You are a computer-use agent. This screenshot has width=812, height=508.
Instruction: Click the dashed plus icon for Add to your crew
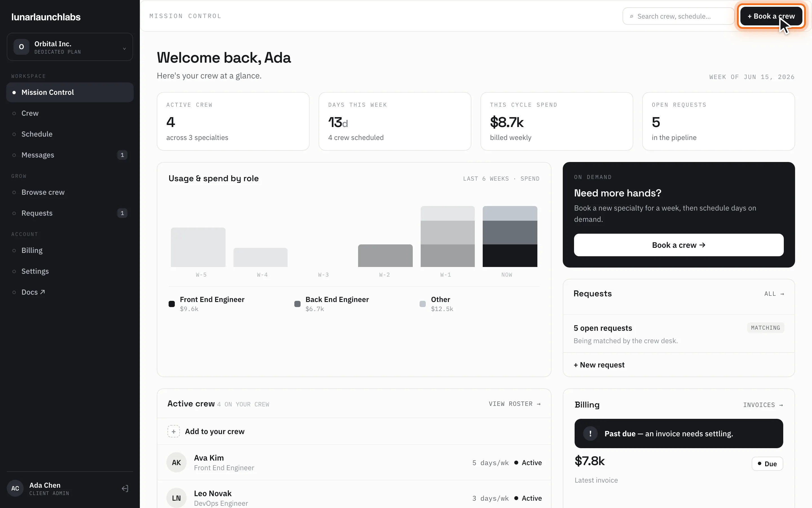pos(173,432)
